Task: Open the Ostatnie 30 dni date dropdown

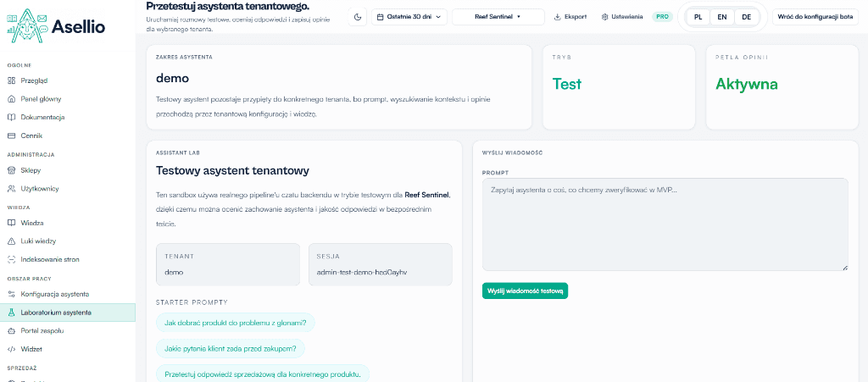Action: 409,17
